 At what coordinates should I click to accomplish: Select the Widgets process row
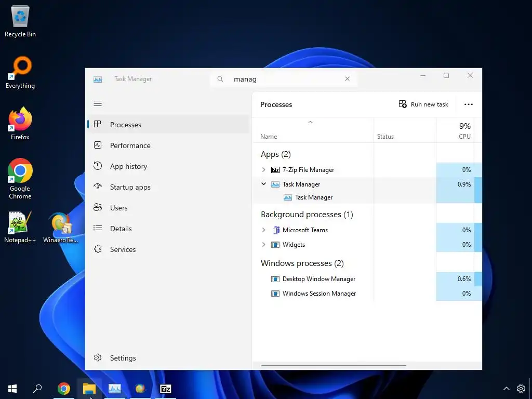point(367,245)
